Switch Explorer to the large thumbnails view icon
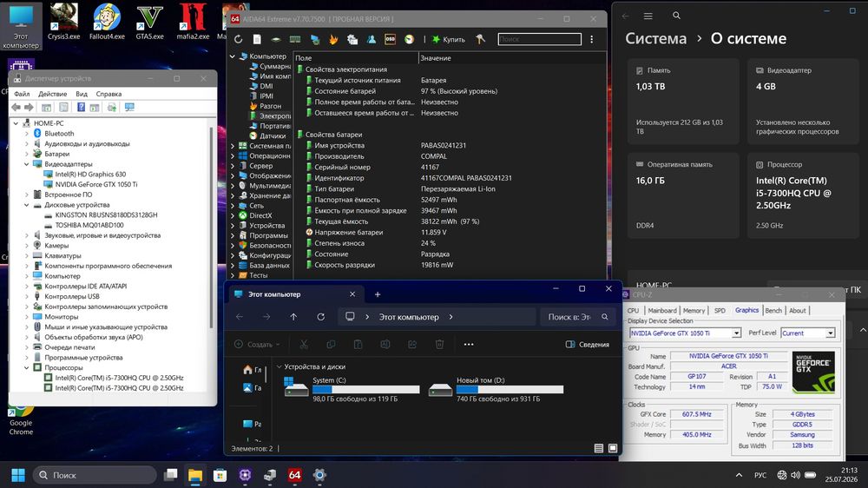This screenshot has height=488, width=868. [613, 448]
